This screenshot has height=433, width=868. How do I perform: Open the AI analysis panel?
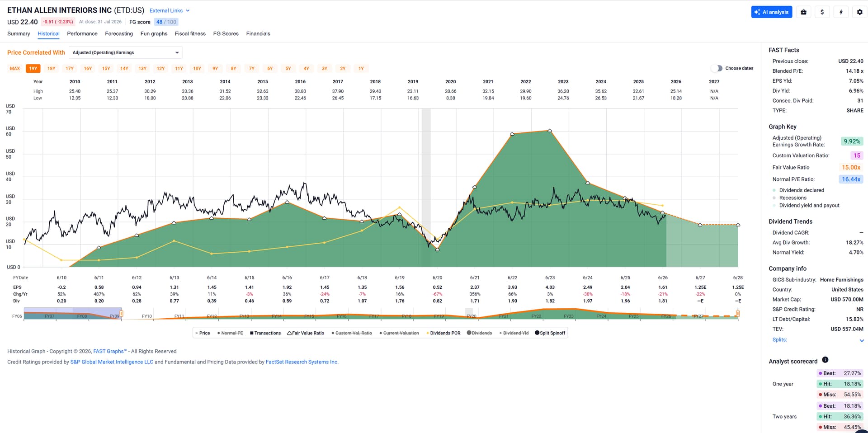pyautogui.click(x=772, y=12)
